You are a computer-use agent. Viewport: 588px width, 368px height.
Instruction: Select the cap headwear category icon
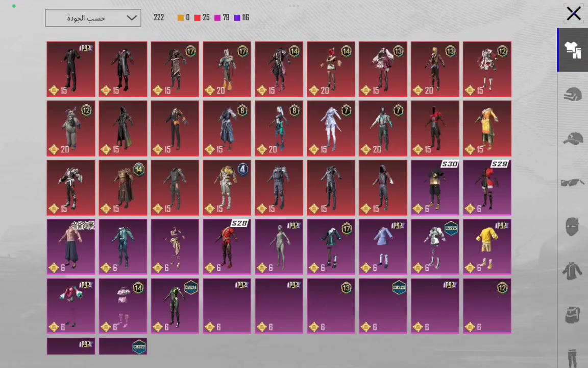pyautogui.click(x=572, y=138)
